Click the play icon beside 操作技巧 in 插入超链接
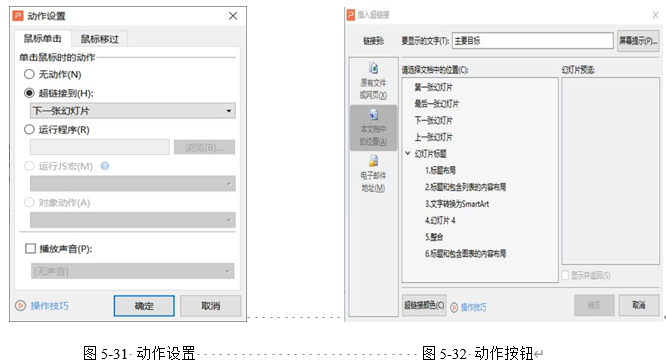666x361 pixels. 454,307
